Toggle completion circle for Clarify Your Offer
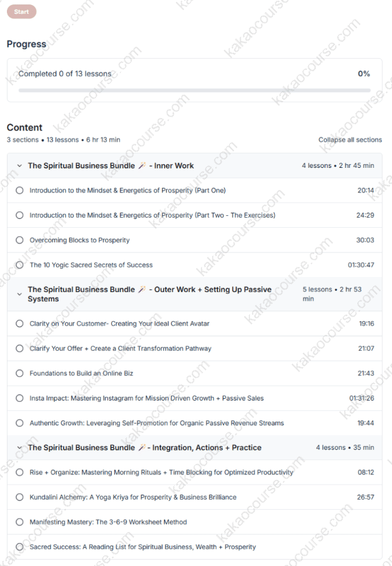The width and height of the screenshot is (392, 566). click(20, 348)
